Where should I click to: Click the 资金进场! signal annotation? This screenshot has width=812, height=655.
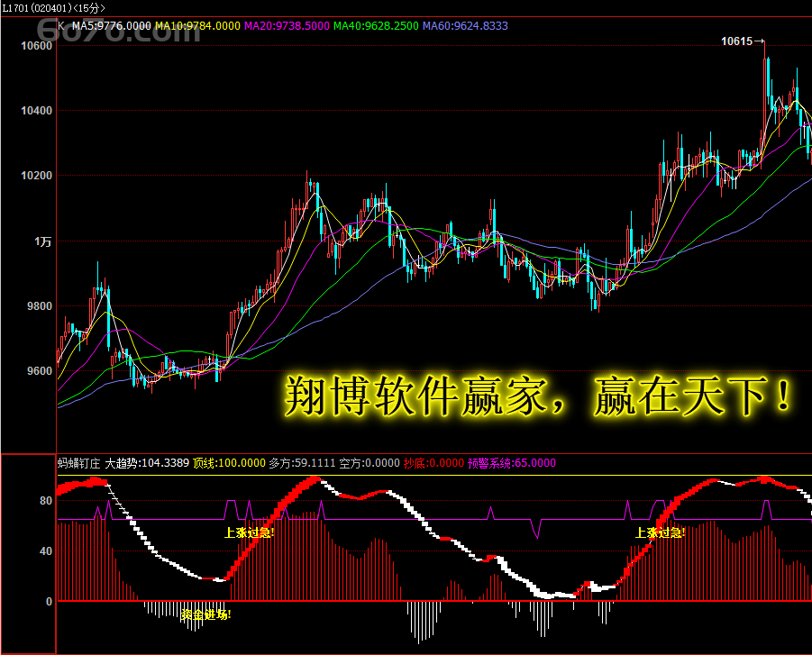click(x=205, y=614)
